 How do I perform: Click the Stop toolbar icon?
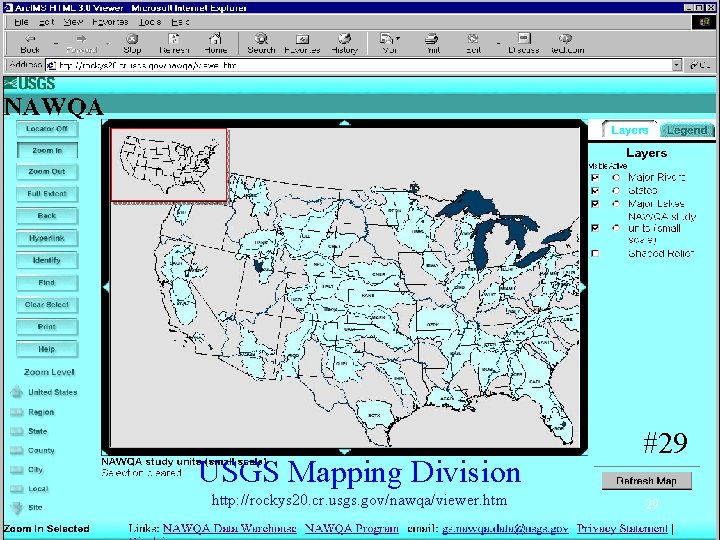pyautogui.click(x=132, y=39)
